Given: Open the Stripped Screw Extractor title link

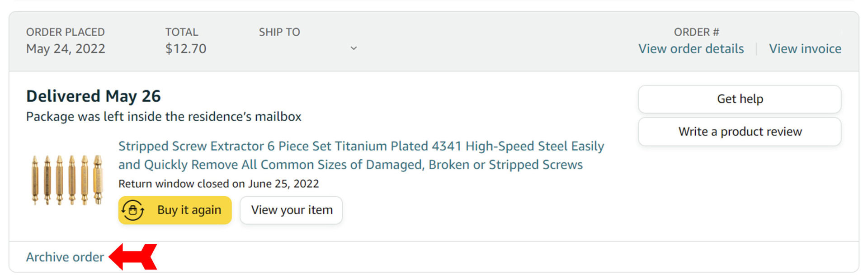Looking at the screenshot, I should (361, 155).
